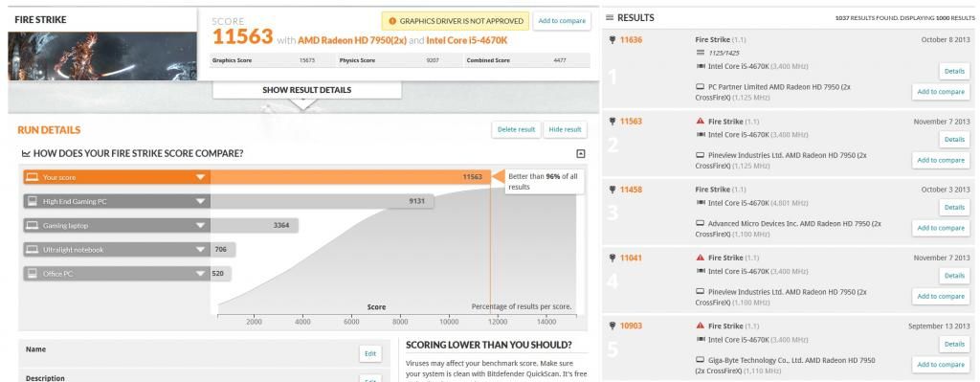Click the Gaming laptop bar value 3364
Viewport: 980px width, 382px height.
point(281,225)
